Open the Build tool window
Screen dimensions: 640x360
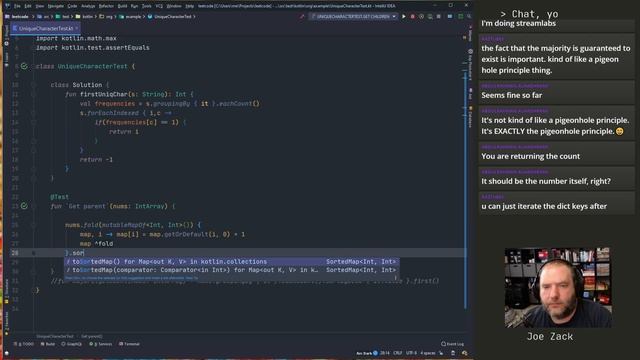click(48, 344)
